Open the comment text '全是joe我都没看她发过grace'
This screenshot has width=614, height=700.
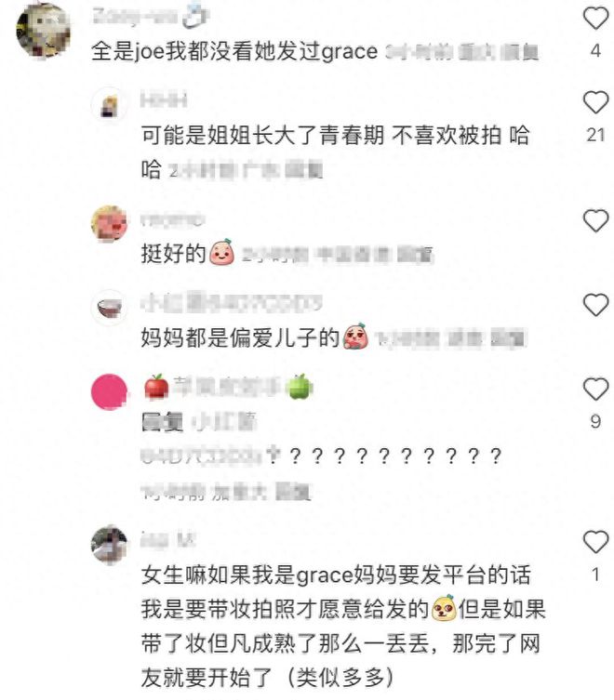[234, 51]
